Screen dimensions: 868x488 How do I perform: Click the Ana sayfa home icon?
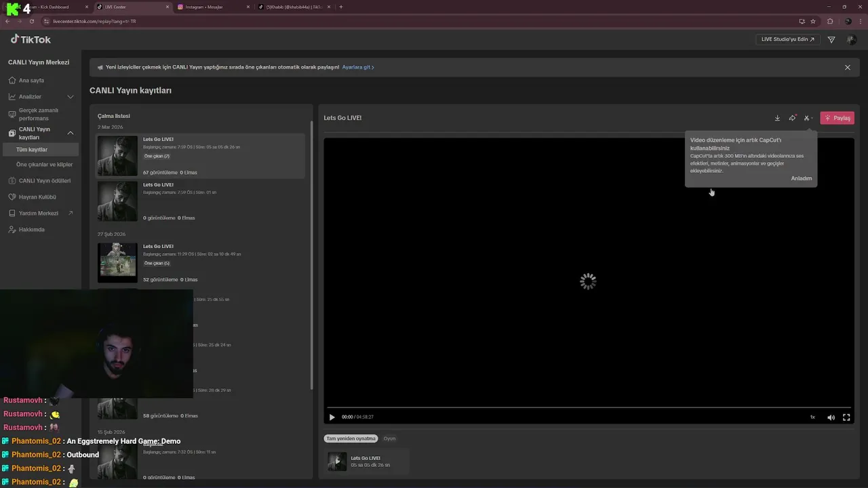[x=12, y=81]
